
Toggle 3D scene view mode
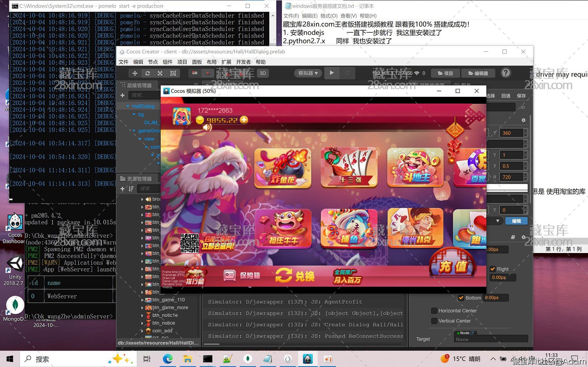(263, 73)
